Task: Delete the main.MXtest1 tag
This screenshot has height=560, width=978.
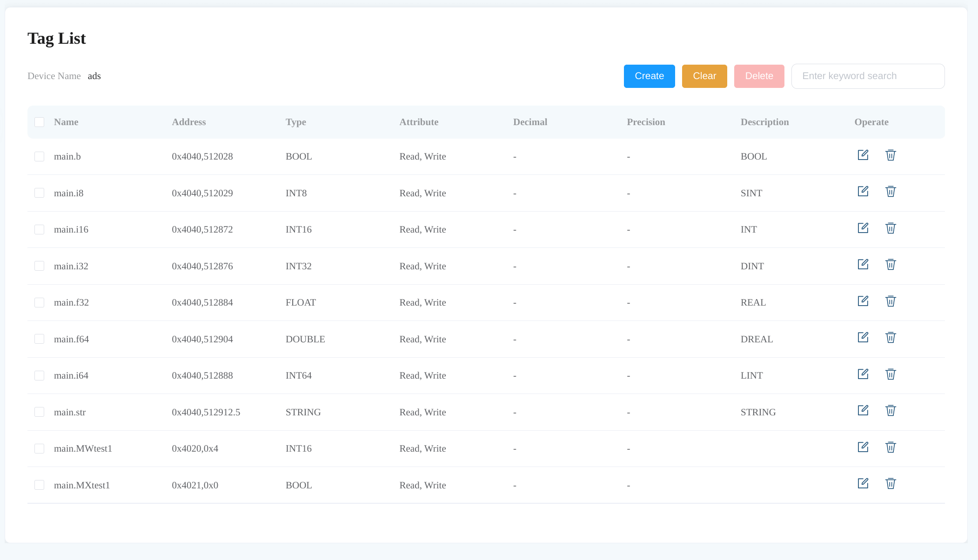Action: 891,484
